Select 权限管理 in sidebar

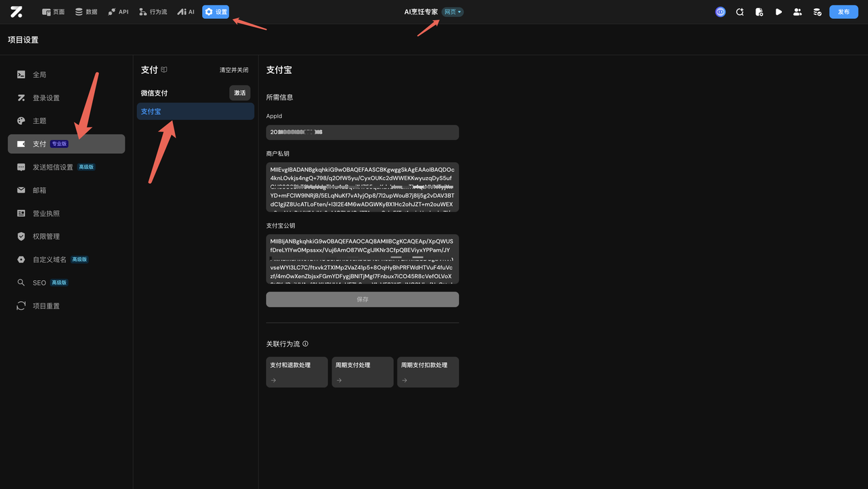click(x=66, y=236)
